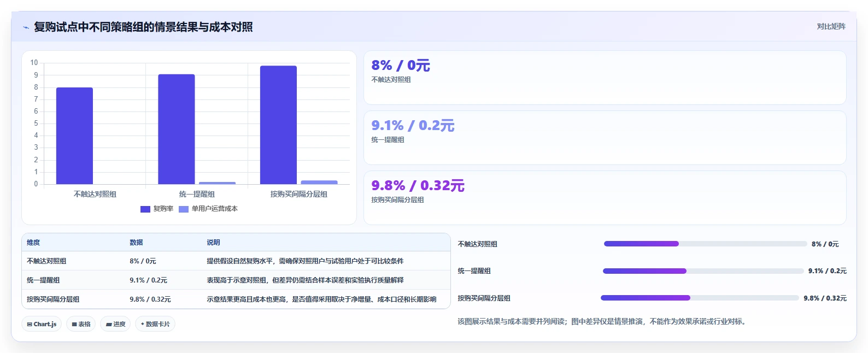Click y-axis value 10 on chart
This screenshot has height=353, width=868.
pyautogui.click(x=34, y=63)
